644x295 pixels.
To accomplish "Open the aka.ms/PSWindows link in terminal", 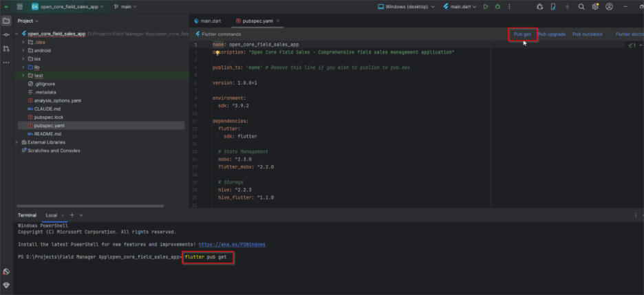I will [232, 244].
